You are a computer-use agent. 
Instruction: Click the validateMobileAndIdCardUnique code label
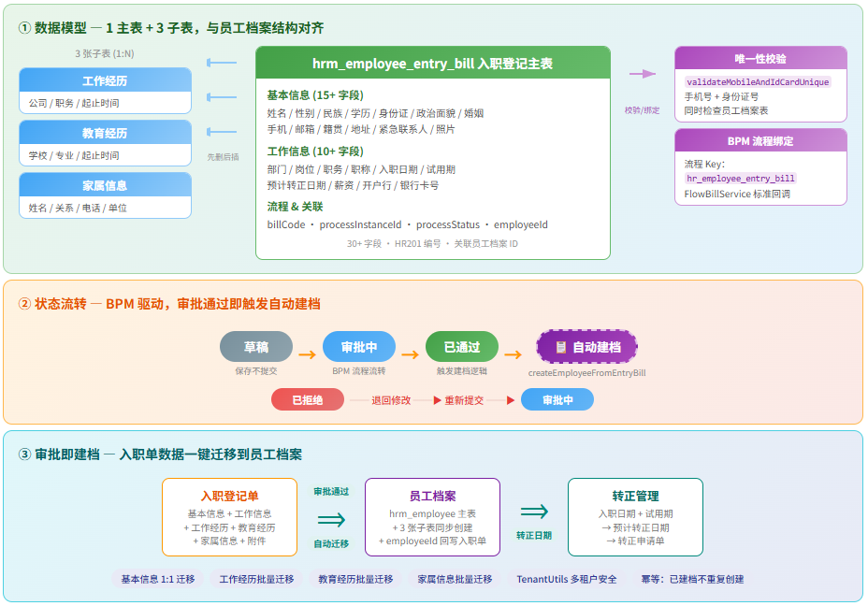[x=758, y=82]
